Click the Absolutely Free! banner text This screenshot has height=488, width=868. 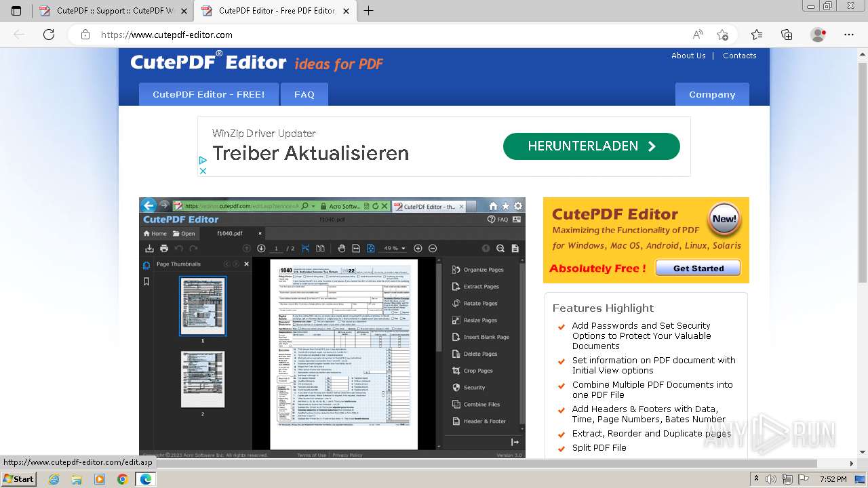pos(598,268)
